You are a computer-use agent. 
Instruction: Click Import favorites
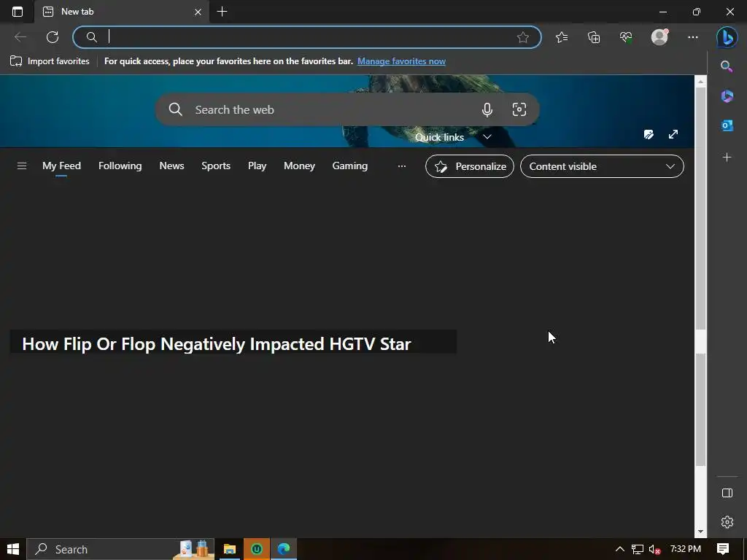(50, 61)
